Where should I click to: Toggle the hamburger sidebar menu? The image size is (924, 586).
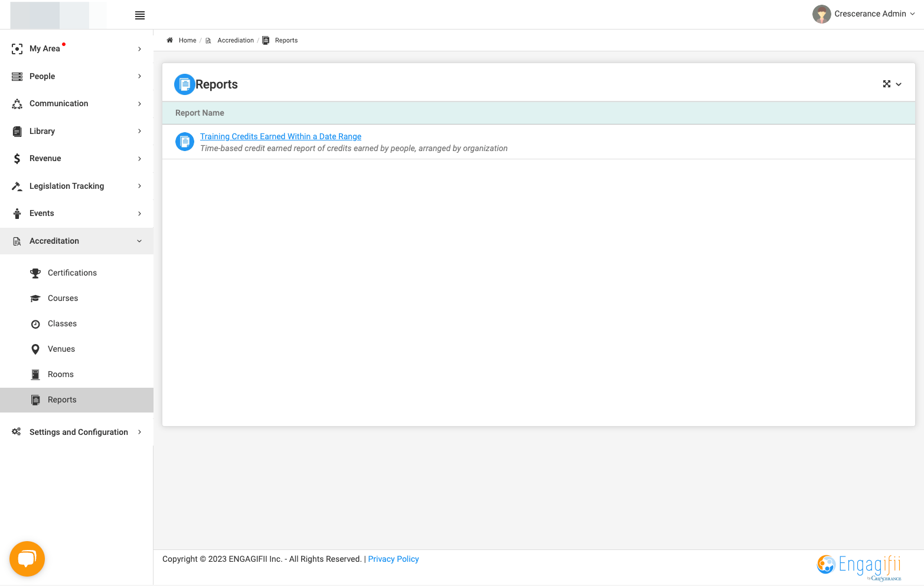(140, 15)
